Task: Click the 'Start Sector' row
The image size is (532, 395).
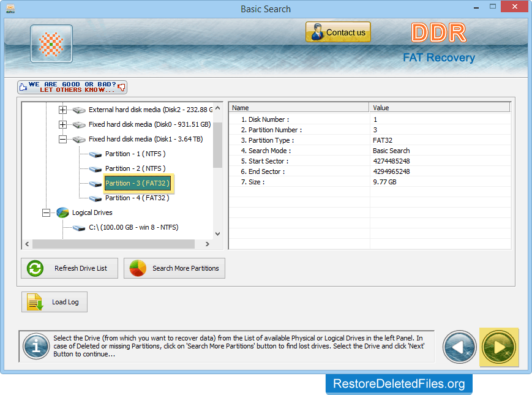Action: click(x=370, y=161)
